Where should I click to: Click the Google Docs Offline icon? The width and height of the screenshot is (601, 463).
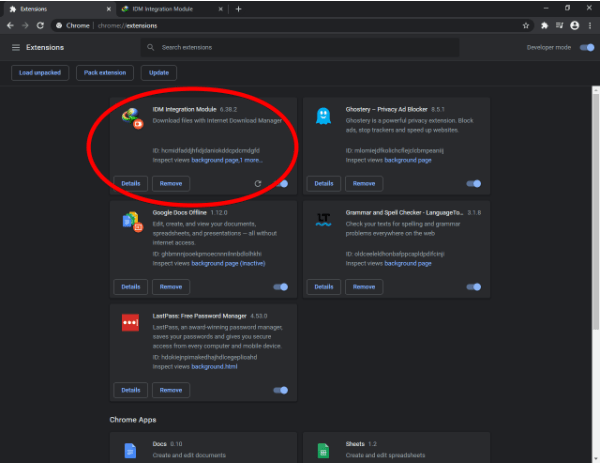click(133, 222)
